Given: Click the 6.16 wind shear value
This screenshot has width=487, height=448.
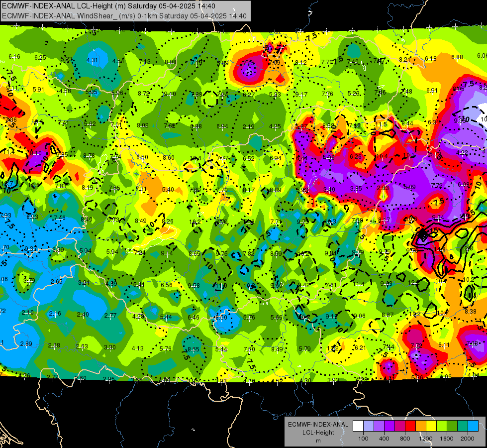Looking at the screenshot, I should point(14,57).
